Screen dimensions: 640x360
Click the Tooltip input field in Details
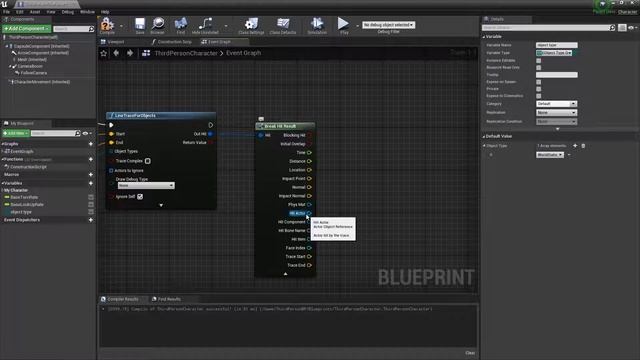tap(557, 75)
